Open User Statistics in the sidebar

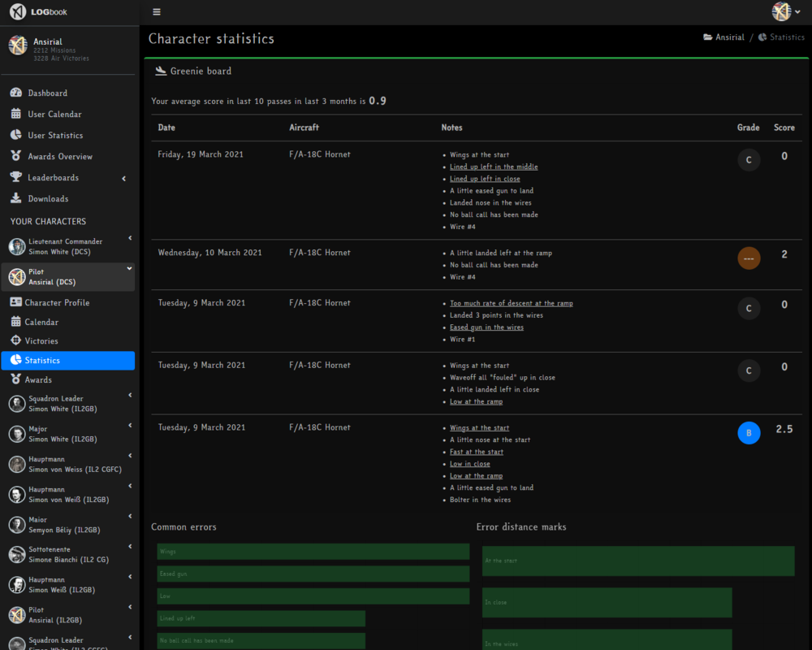coord(55,136)
